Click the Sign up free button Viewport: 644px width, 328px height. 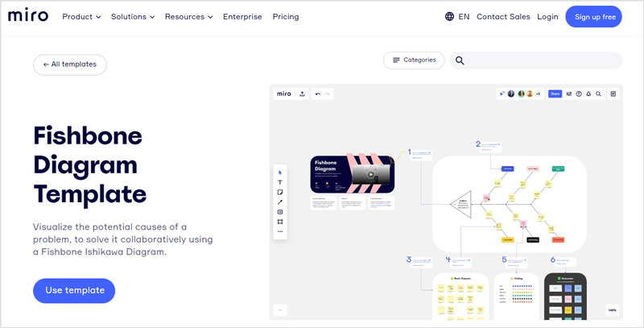(593, 17)
